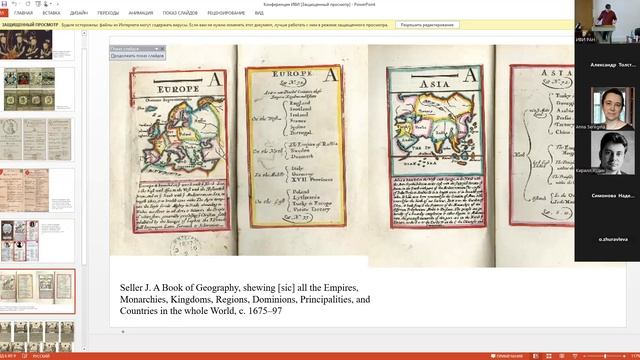The height and width of the screenshot is (360, 640).
Task: Select the bottom card grid slide thumbnail
Action: (37, 336)
